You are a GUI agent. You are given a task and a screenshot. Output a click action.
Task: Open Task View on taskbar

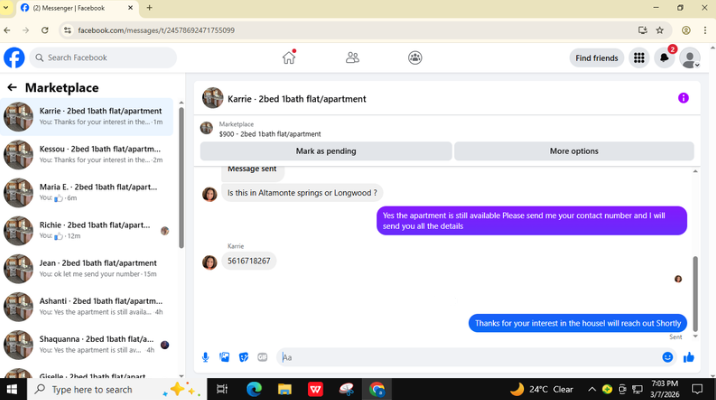[x=222, y=389]
